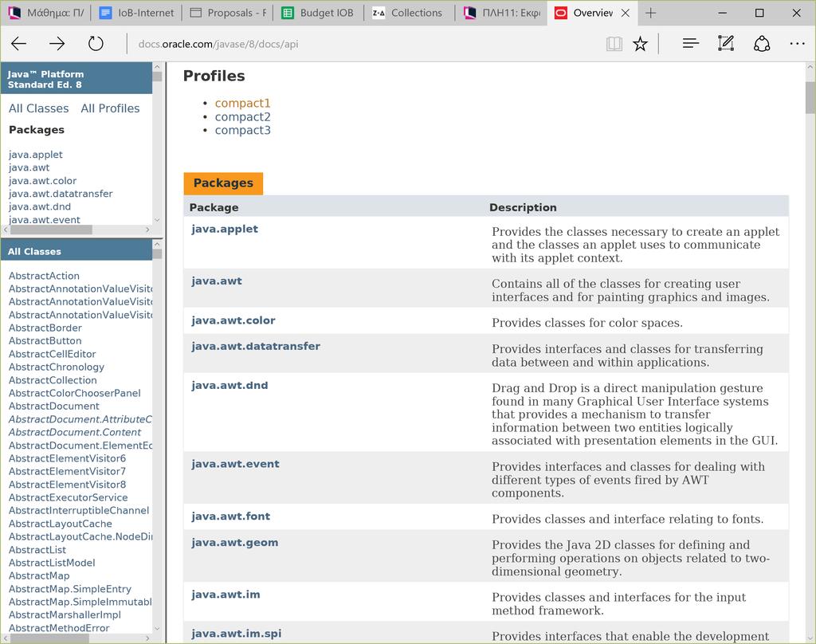Switch to the Budget IOB tab
This screenshot has height=644, width=816.
pyautogui.click(x=319, y=13)
